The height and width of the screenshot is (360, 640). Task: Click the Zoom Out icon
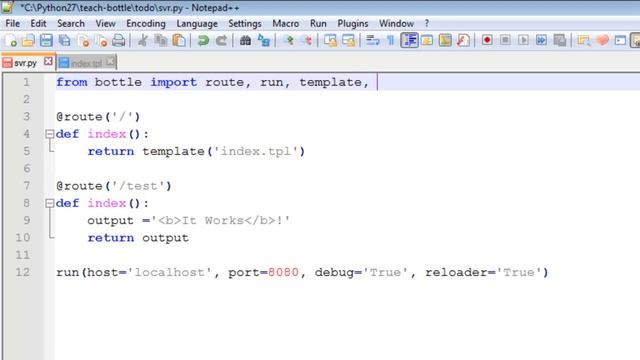click(x=307, y=40)
